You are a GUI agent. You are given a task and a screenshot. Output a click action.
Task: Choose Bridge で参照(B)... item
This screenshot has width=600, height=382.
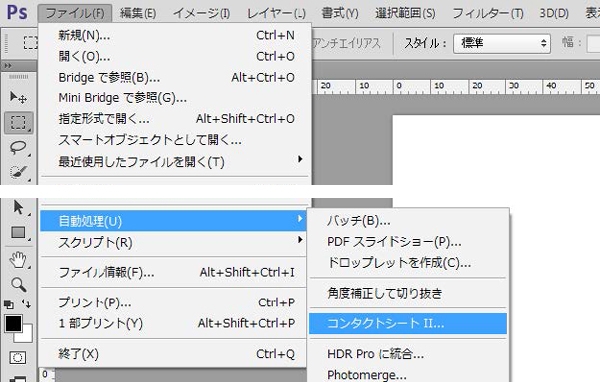point(176,77)
